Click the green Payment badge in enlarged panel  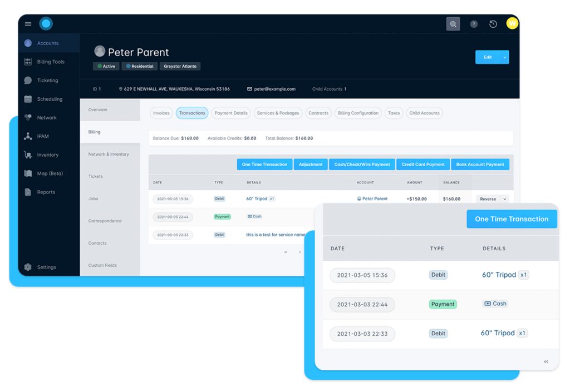(x=443, y=304)
